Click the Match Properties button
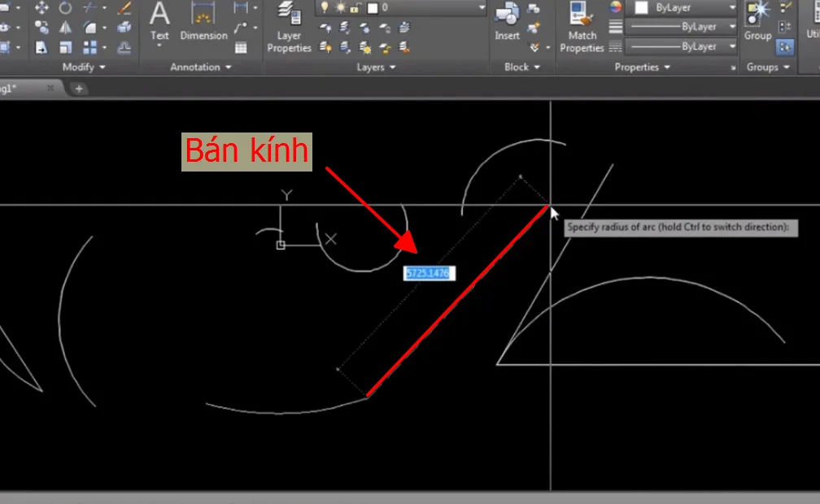820x504 pixels. (x=582, y=27)
